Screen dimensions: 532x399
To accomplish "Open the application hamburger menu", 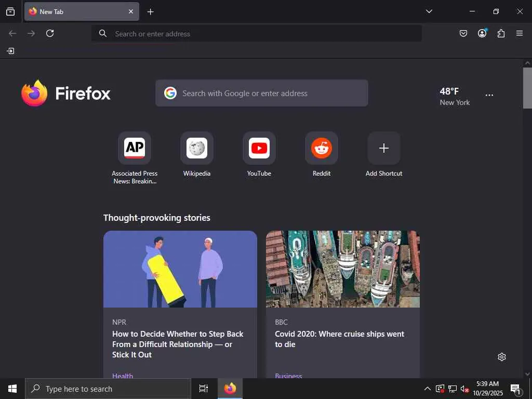I will tap(520, 33).
